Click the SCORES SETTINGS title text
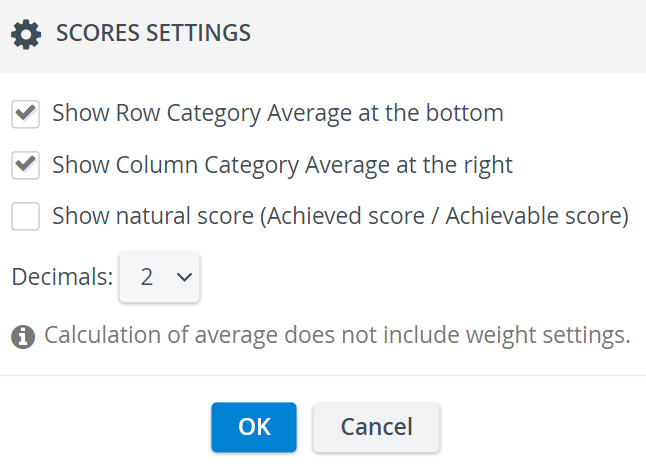The width and height of the screenshot is (646, 470). point(153,33)
